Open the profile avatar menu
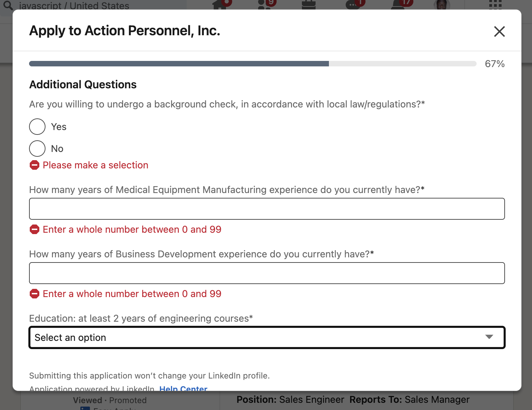The width and height of the screenshot is (532, 410). pos(442,4)
